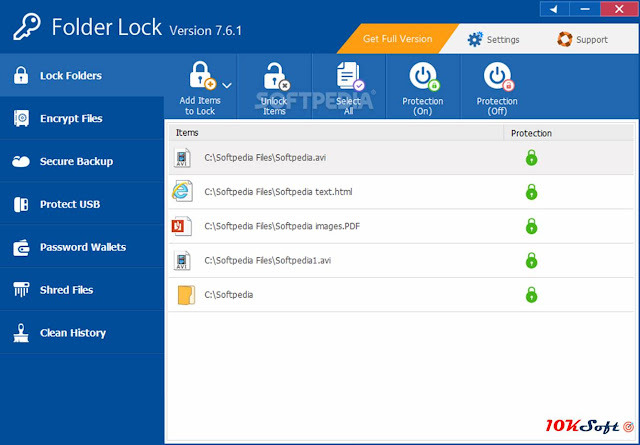Viewport: 640px width, 445px height.
Task: Open Support
Action: pos(582,40)
